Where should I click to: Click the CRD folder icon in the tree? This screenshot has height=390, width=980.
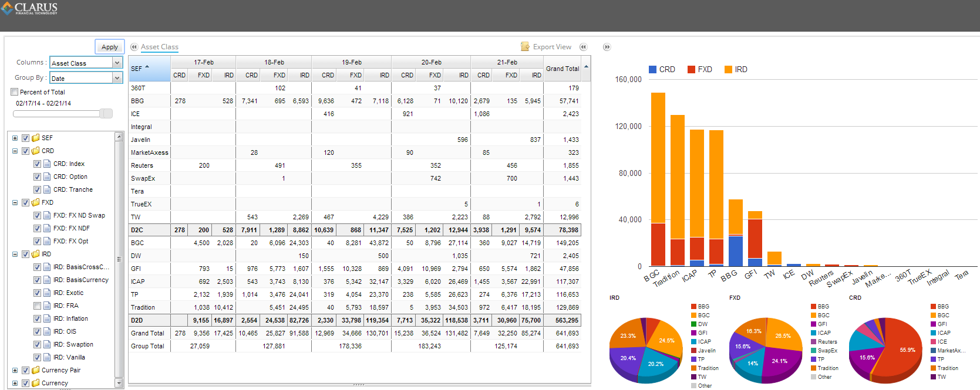point(36,151)
